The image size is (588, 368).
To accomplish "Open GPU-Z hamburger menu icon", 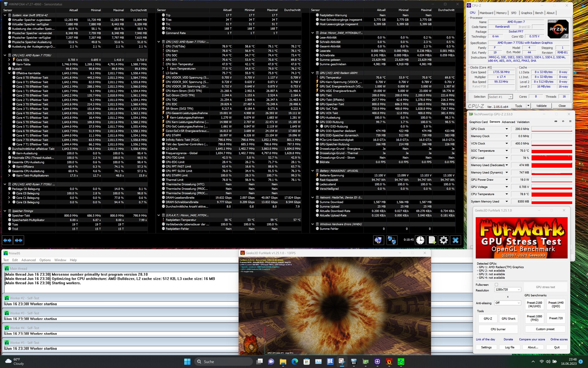I will tap(570, 121).
